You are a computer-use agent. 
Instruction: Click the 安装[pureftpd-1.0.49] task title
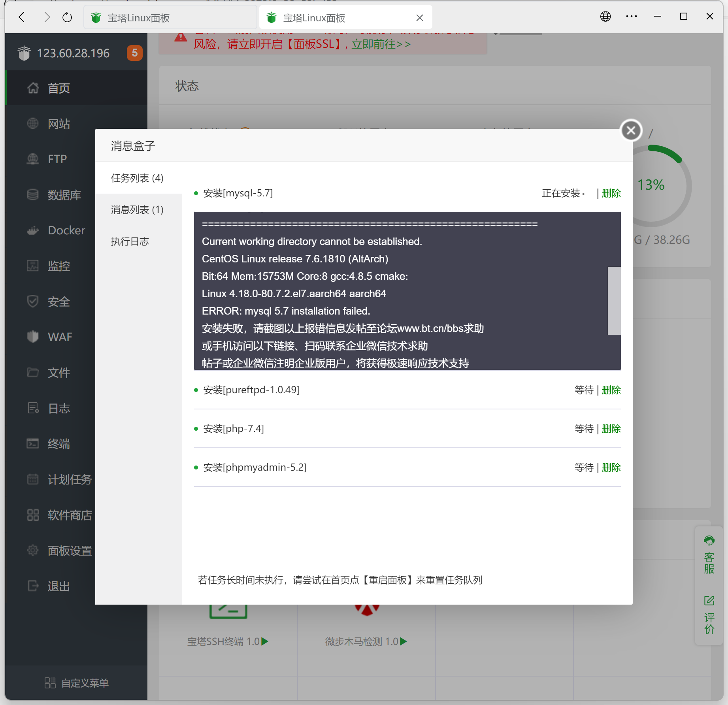[x=251, y=390]
